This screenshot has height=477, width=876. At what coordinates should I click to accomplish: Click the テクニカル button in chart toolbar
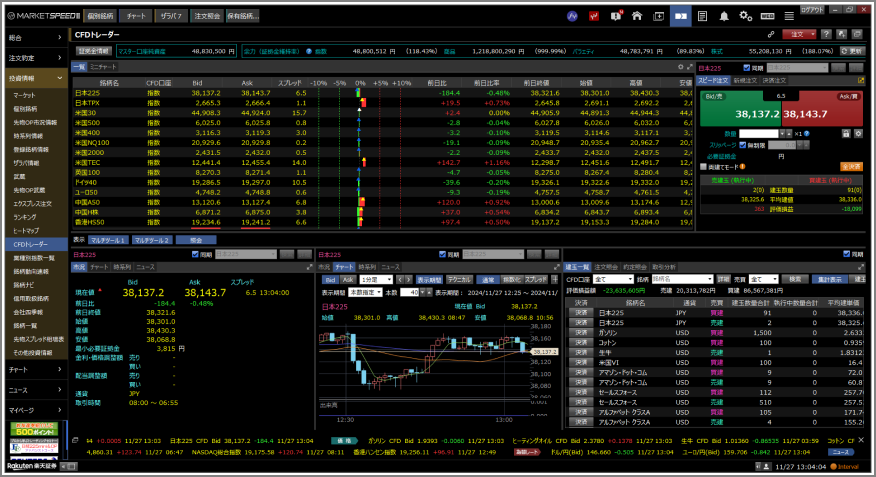coord(460,280)
